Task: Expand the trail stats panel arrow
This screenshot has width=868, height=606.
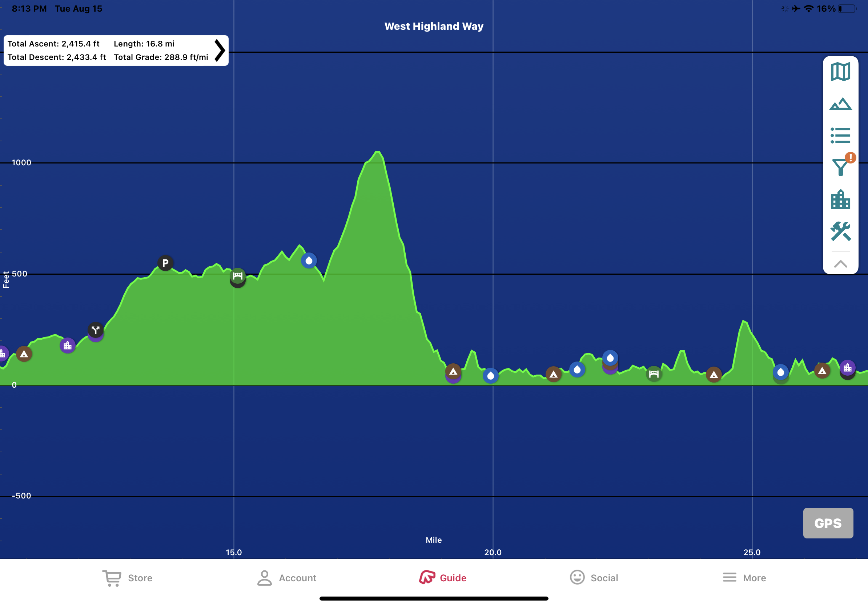Action: pyautogui.click(x=220, y=50)
